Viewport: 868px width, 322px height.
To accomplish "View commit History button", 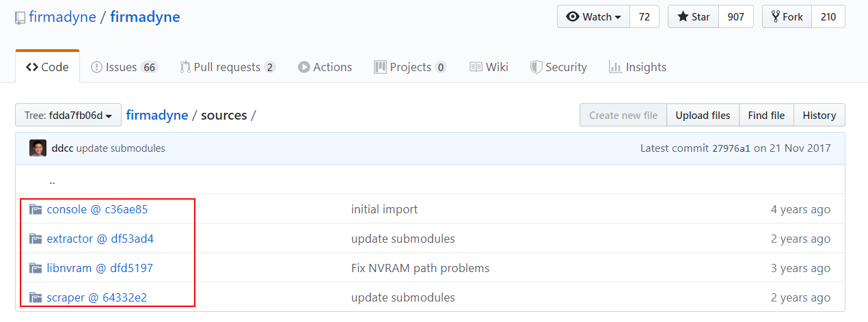I will pos(819,116).
